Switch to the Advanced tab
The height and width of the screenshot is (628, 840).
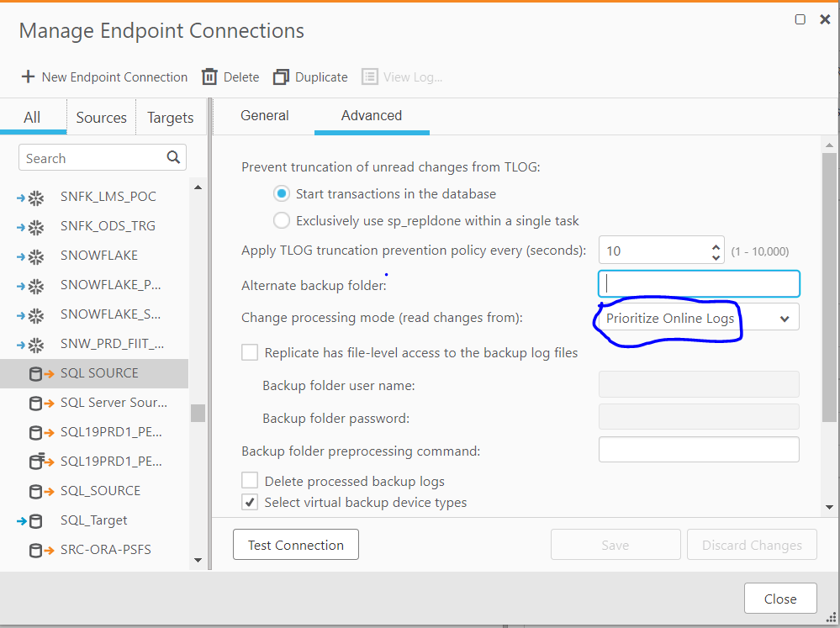372,116
